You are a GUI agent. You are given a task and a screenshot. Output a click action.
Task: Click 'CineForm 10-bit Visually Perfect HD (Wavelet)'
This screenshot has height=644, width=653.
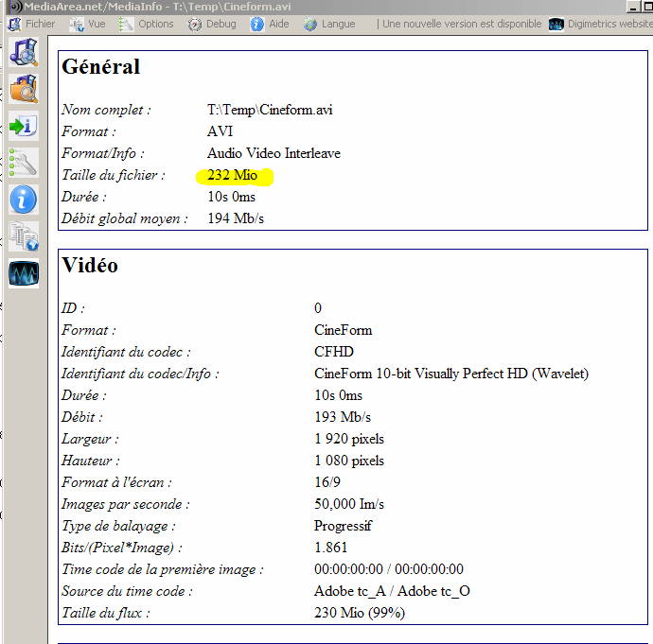click(451, 374)
